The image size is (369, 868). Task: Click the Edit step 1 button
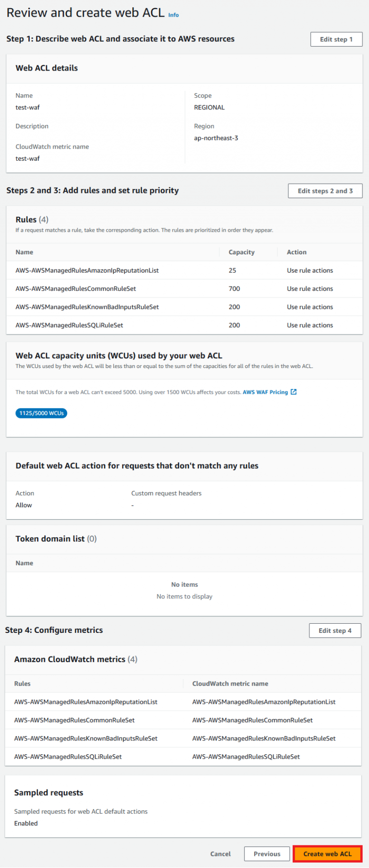[x=336, y=39]
